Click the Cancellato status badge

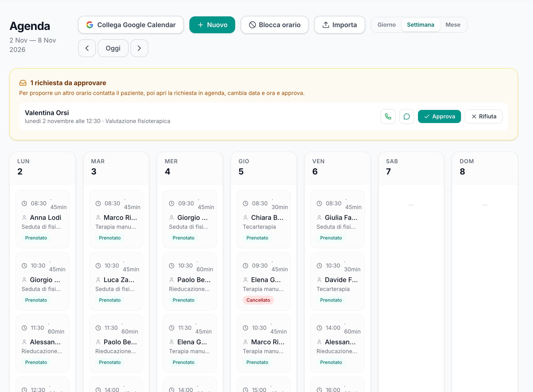pyautogui.click(x=258, y=300)
